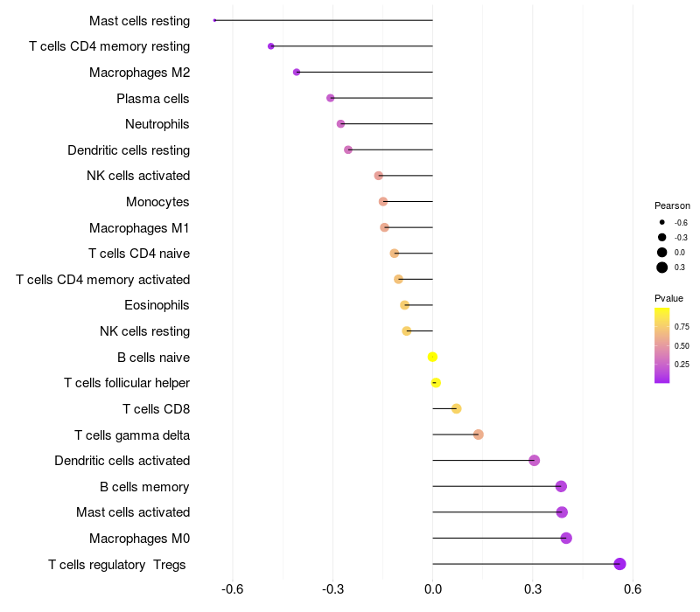Click the Pvalue color gradient bar
Viewport: 700px width, 612px height.
[x=662, y=345]
